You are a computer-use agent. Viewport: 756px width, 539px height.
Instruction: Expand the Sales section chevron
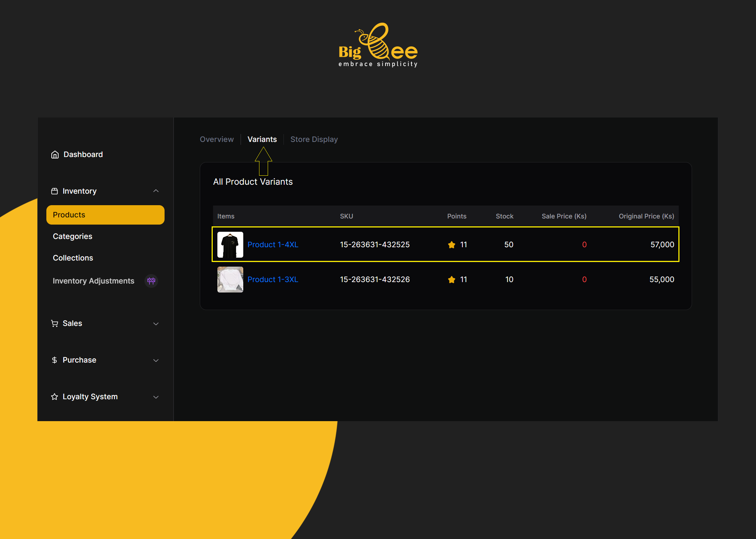(156, 324)
